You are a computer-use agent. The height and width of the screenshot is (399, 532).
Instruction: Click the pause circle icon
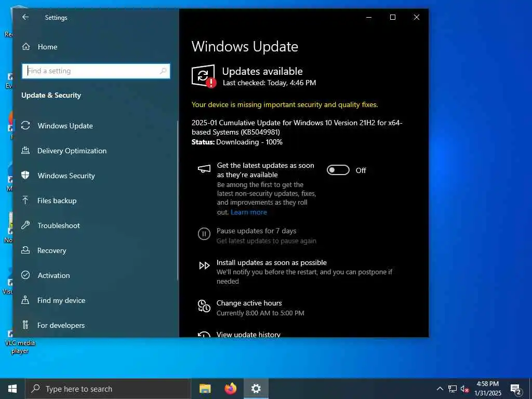(x=204, y=234)
